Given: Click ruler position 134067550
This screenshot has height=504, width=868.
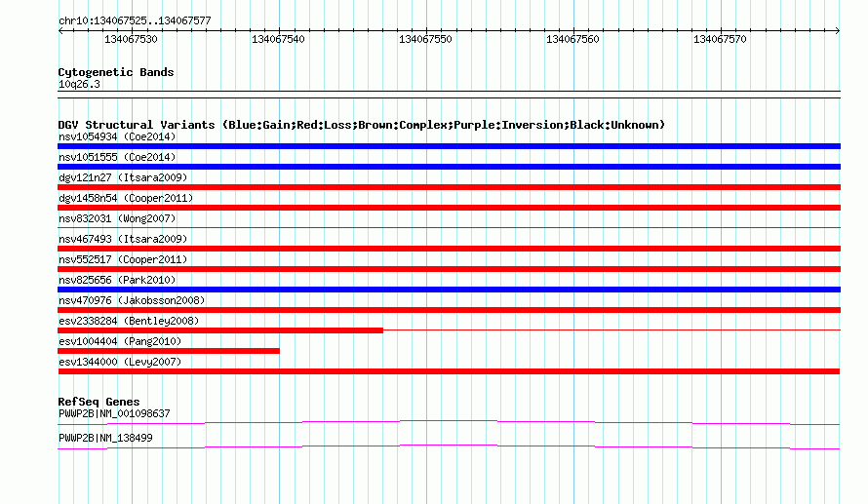Looking at the screenshot, I should pos(425,39).
